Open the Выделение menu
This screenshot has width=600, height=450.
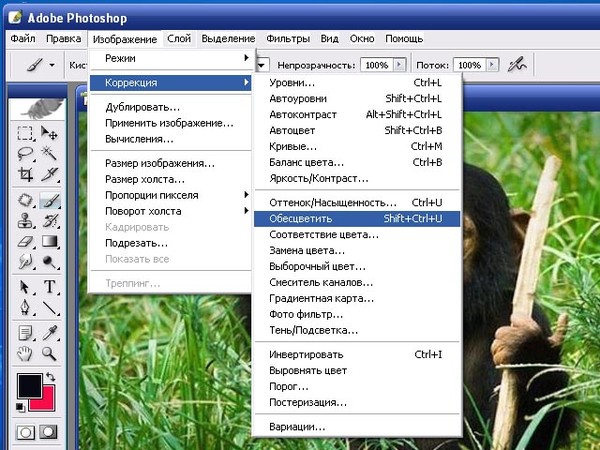click(x=228, y=39)
